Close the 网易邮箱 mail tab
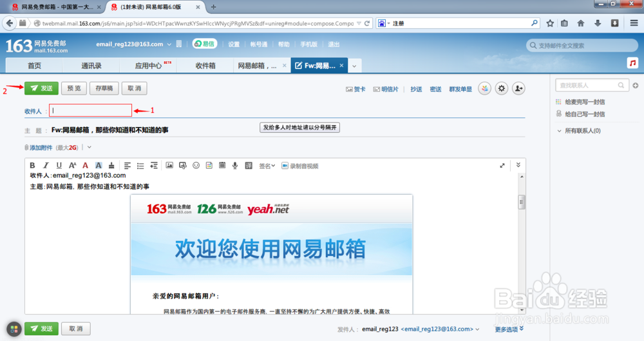 pos(284,65)
